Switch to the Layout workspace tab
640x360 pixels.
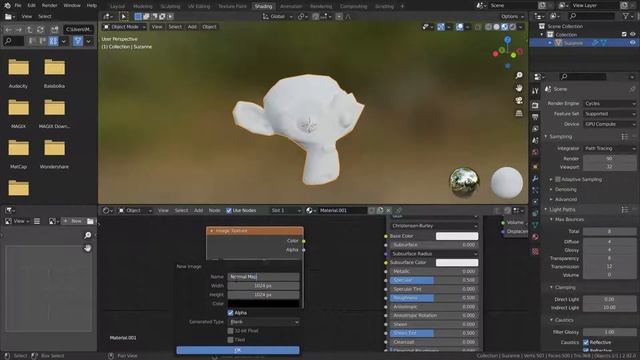coord(118,6)
